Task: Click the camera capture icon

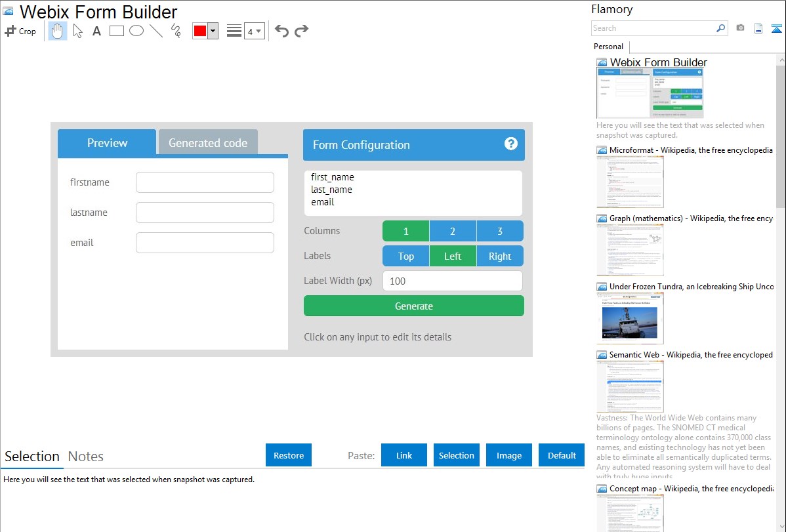Action: pos(740,28)
